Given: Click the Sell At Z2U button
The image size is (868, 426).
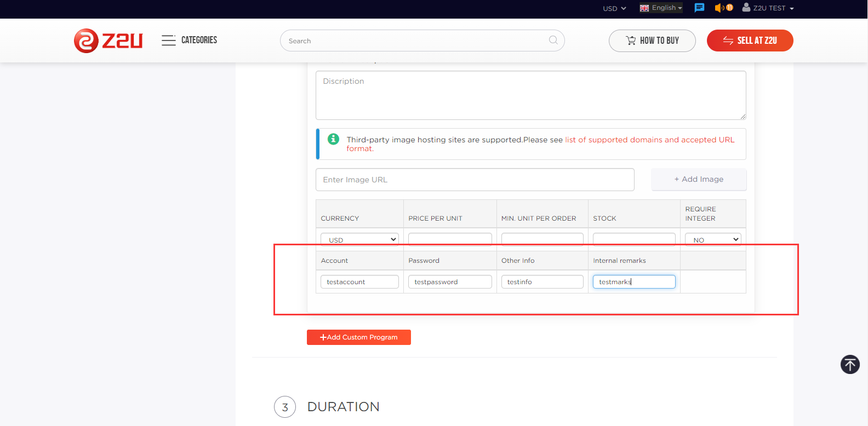Looking at the screenshot, I should [x=750, y=41].
